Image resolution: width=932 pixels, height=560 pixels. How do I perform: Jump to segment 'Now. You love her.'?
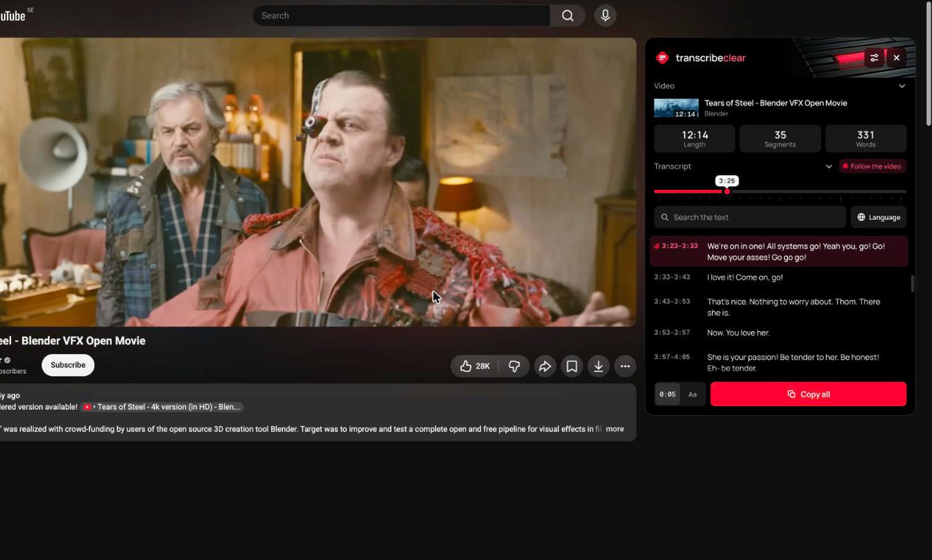click(x=779, y=333)
